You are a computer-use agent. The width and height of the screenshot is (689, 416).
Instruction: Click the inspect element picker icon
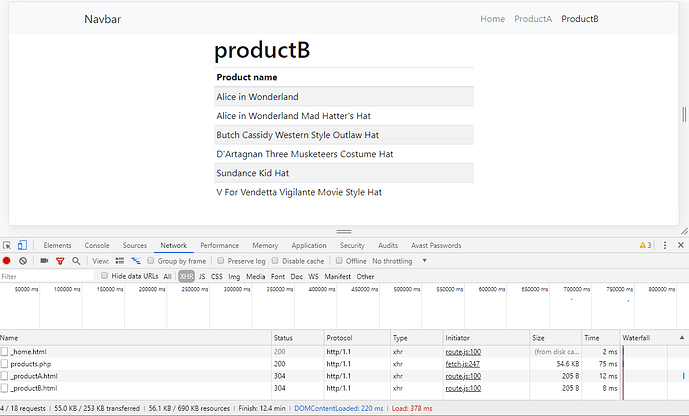click(x=7, y=245)
